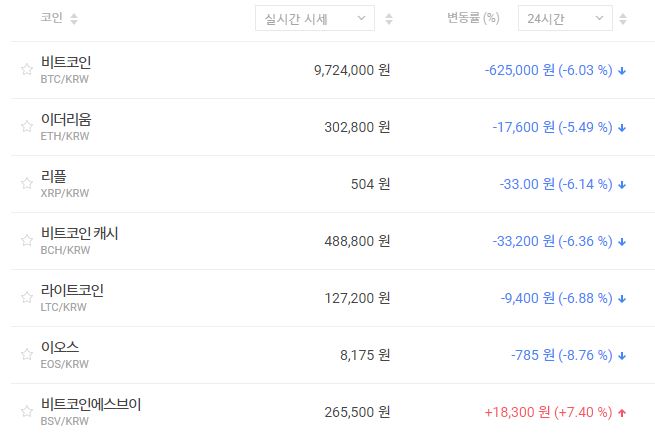Toggle the 이더리움 favorite star
The width and height of the screenshot is (655, 435).
coord(27,127)
